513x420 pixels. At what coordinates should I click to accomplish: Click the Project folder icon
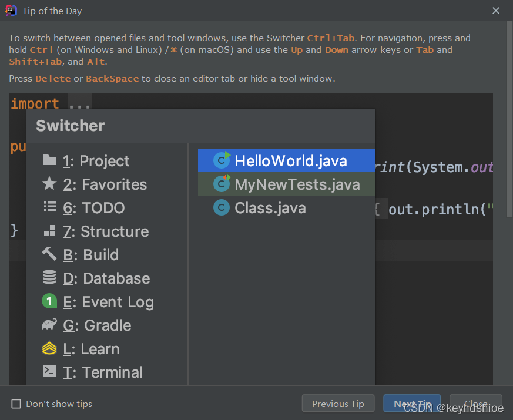click(49, 160)
